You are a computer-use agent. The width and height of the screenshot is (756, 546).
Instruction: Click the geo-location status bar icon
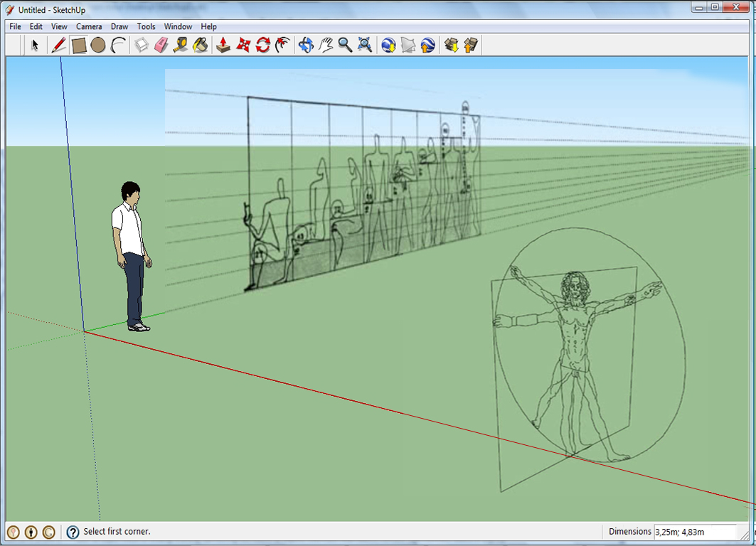point(14,532)
